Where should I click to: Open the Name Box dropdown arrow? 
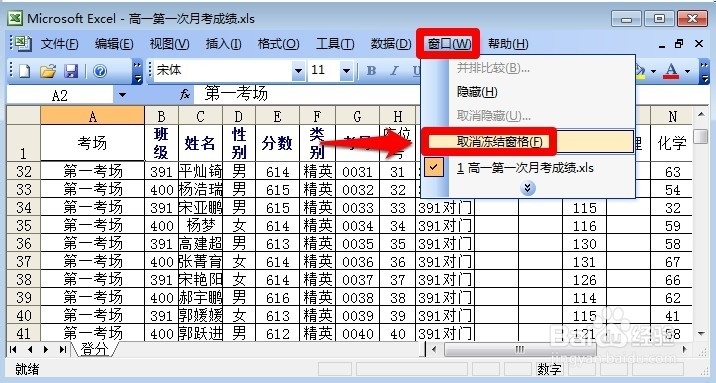pyautogui.click(x=122, y=95)
